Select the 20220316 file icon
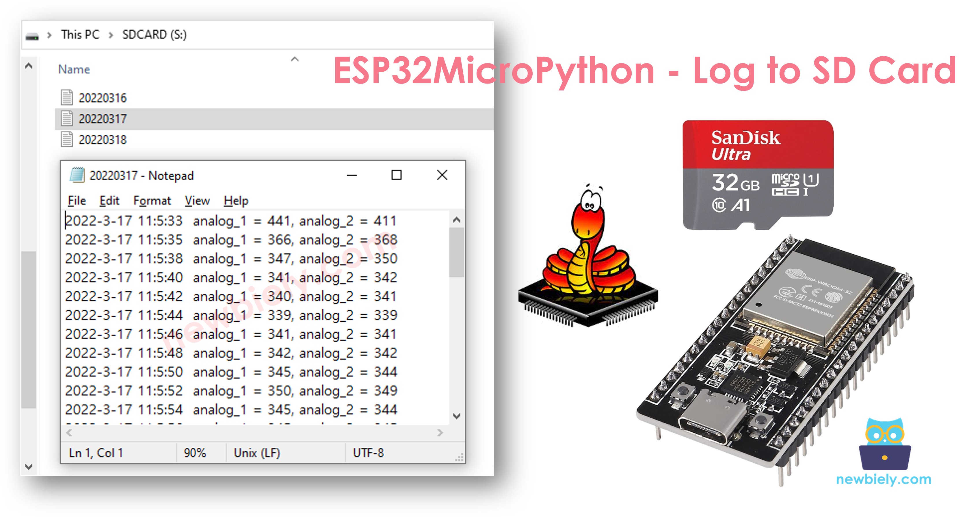 coord(68,98)
